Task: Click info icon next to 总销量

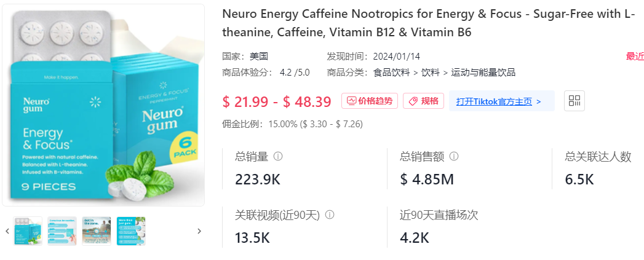Action: tap(278, 157)
